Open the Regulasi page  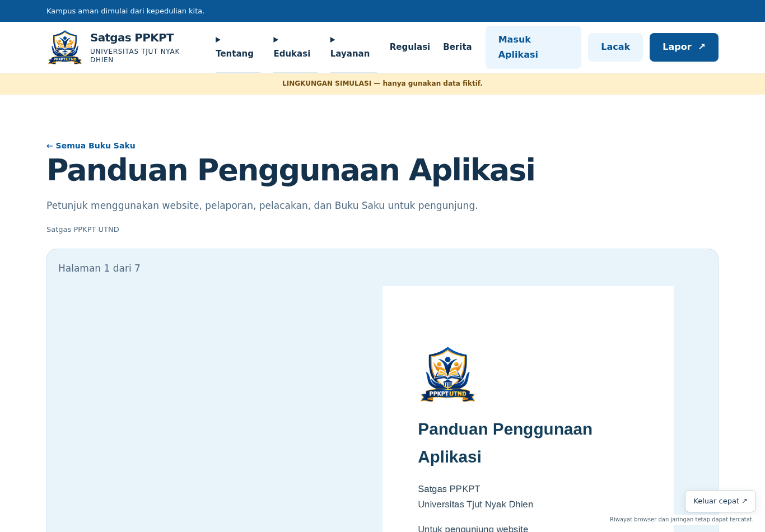coord(410,47)
